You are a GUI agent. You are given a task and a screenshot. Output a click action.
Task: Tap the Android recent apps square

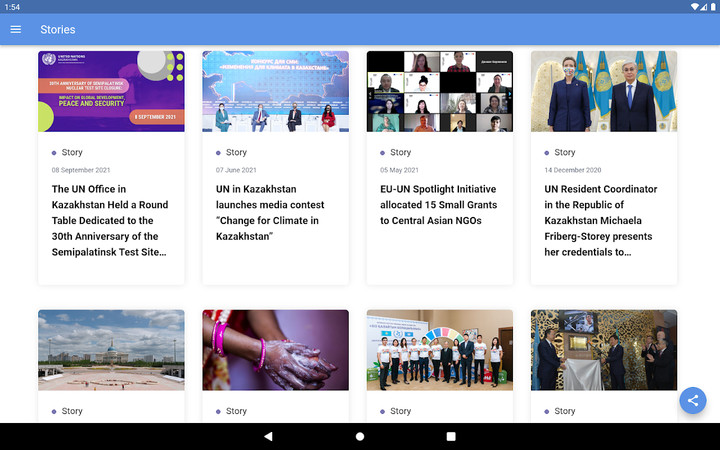coord(451,436)
